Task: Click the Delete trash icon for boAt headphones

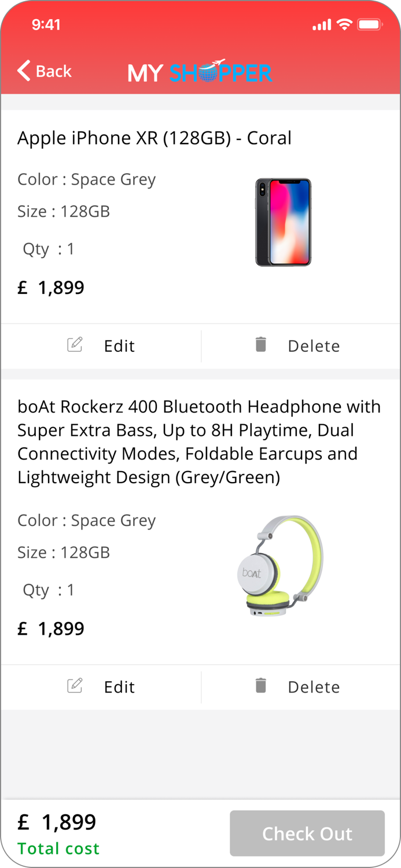Action: pos(261,686)
